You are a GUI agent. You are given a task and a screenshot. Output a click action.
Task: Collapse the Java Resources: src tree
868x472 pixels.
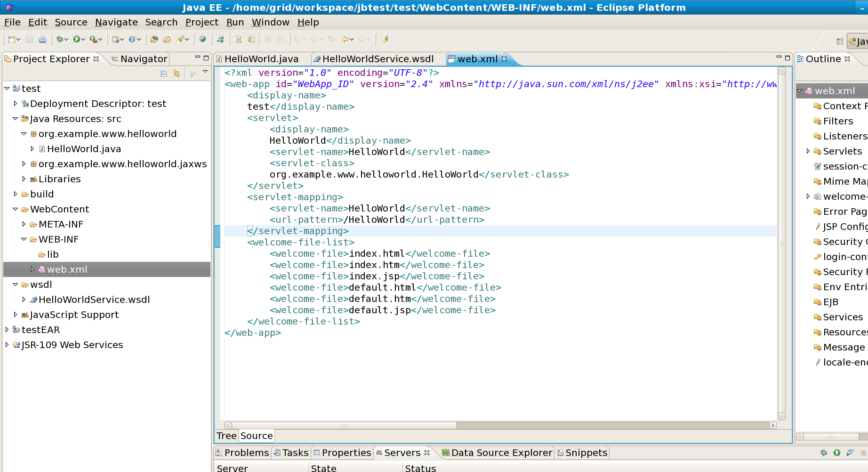[15, 119]
